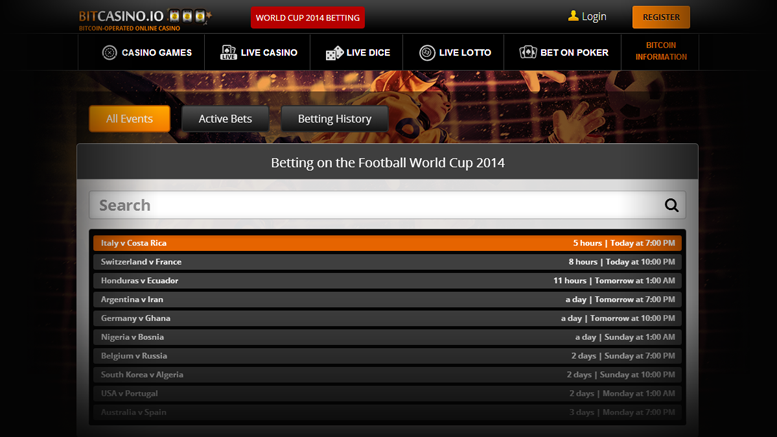
Task: Click the dice icon beside Live Dice
Action: tap(334, 53)
